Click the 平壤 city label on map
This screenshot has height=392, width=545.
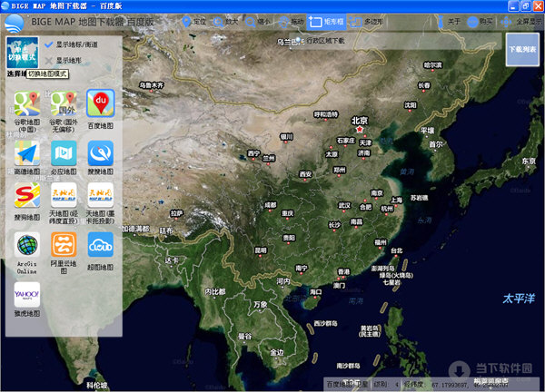pyautogui.click(x=428, y=131)
